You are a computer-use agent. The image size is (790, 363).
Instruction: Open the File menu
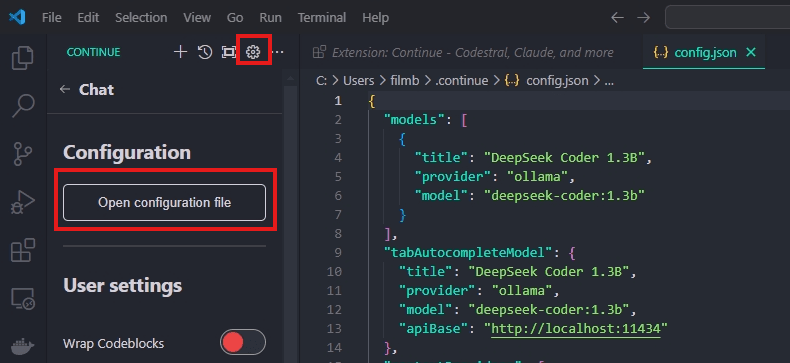(52, 18)
